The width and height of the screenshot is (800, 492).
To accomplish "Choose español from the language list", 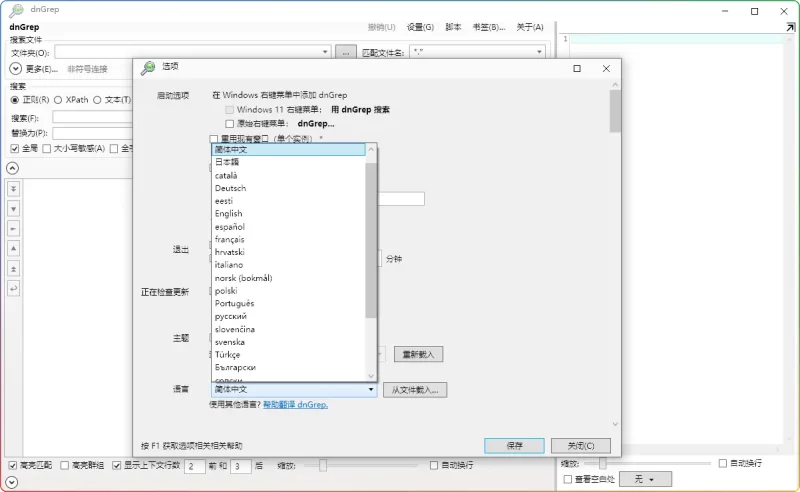I will (x=288, y=226).
